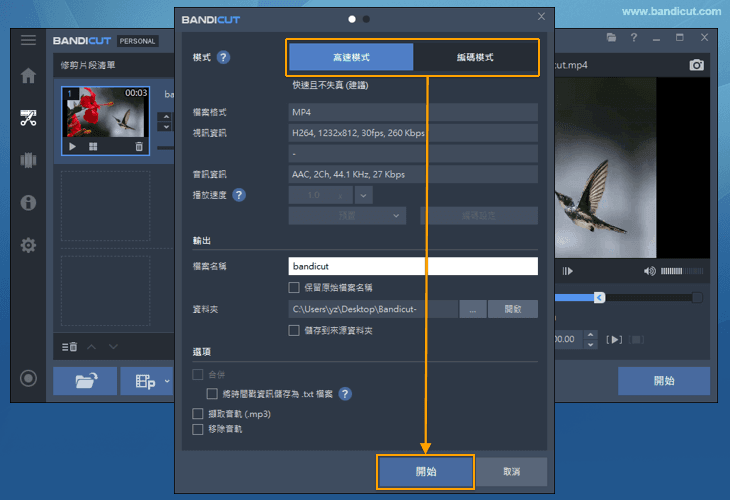Play the selected segment bracket icon
730x500 pixels.
tap(615, 339)
